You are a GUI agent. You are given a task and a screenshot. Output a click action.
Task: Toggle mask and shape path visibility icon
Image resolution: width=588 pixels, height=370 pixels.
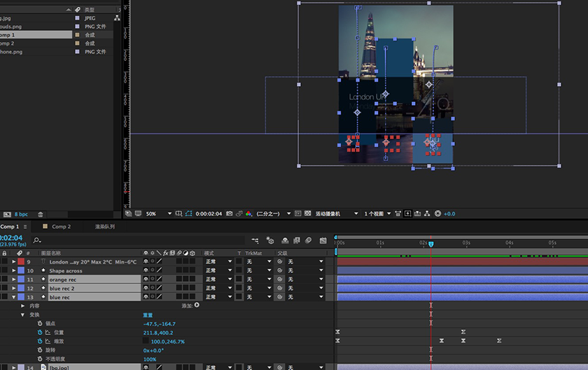pos(188,214)
